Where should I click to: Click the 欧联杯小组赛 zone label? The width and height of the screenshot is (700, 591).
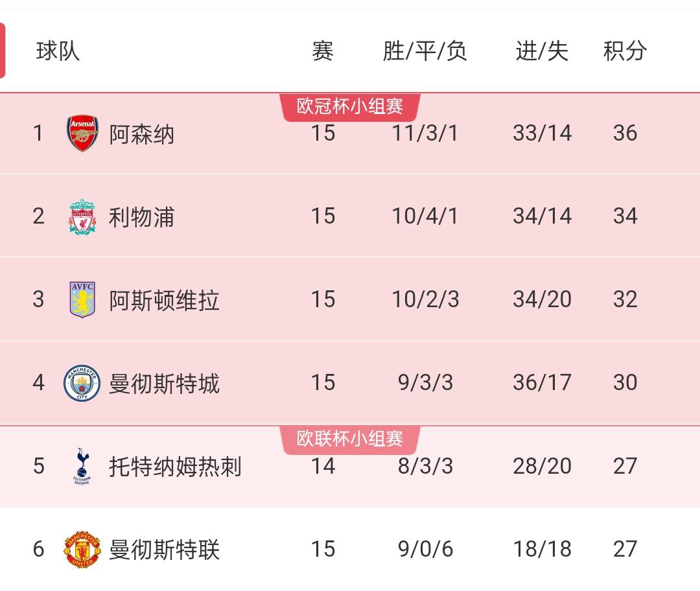350,439
